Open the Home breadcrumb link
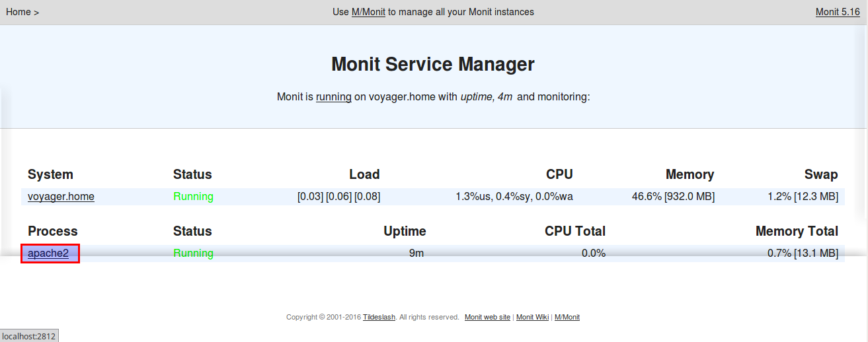The width and height of the screenshot is (868, 342). pos(19,12)
